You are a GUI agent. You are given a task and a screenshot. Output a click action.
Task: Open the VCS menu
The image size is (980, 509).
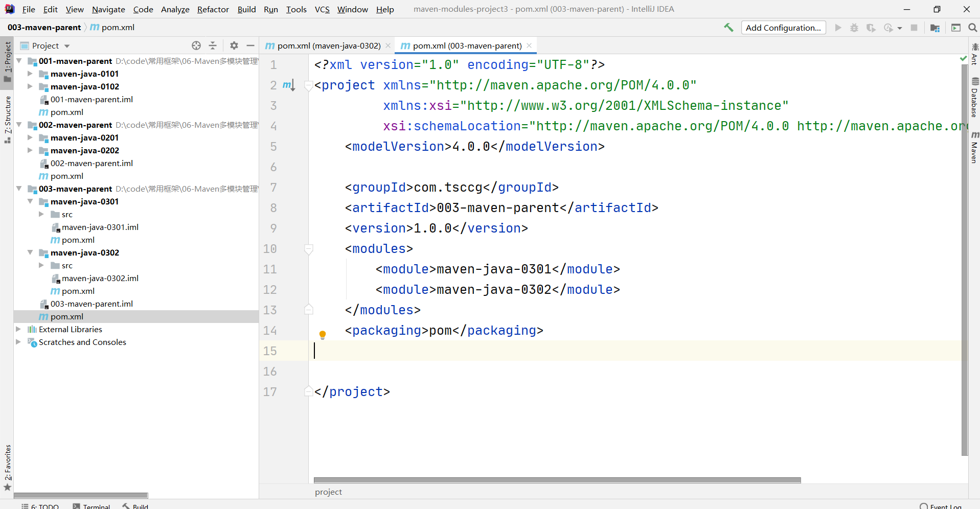point(322,9)
